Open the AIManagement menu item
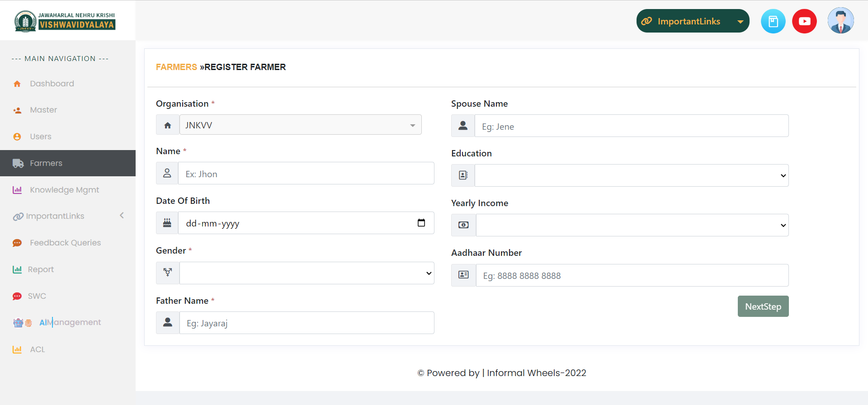868x405 pixels. pyautogui.click(x=68, y=323)
